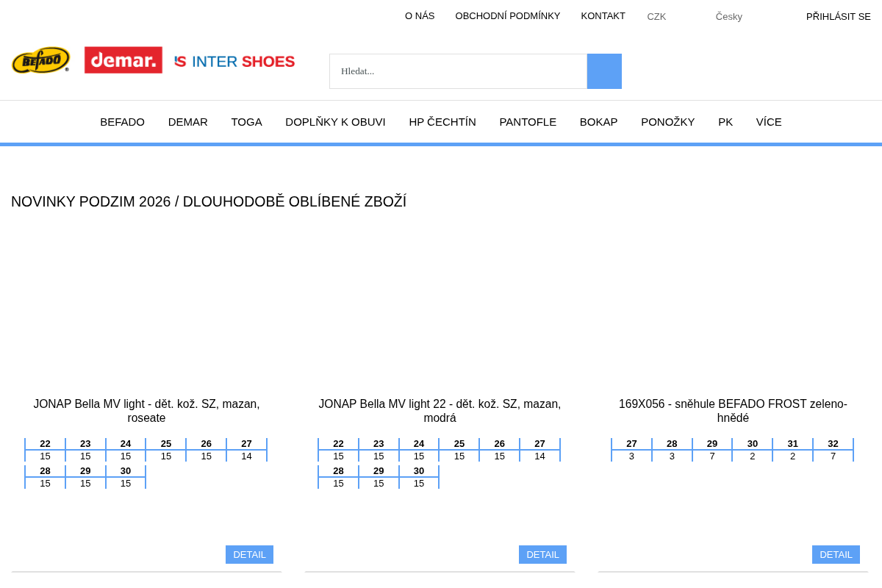Open the PONOŽKY menu category
882x588 pixels.
tap(668, 122)
